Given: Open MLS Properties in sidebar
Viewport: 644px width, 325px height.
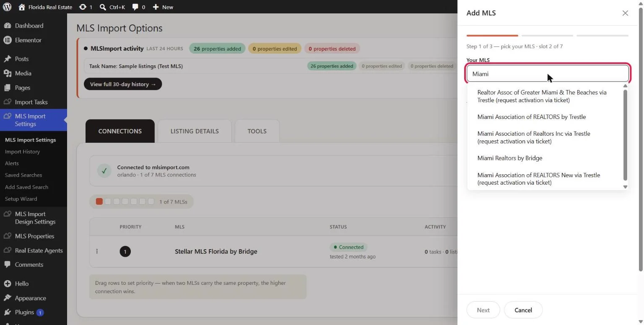Looking at the screenshot, I should pyautogui.click(x=34, y=236).
